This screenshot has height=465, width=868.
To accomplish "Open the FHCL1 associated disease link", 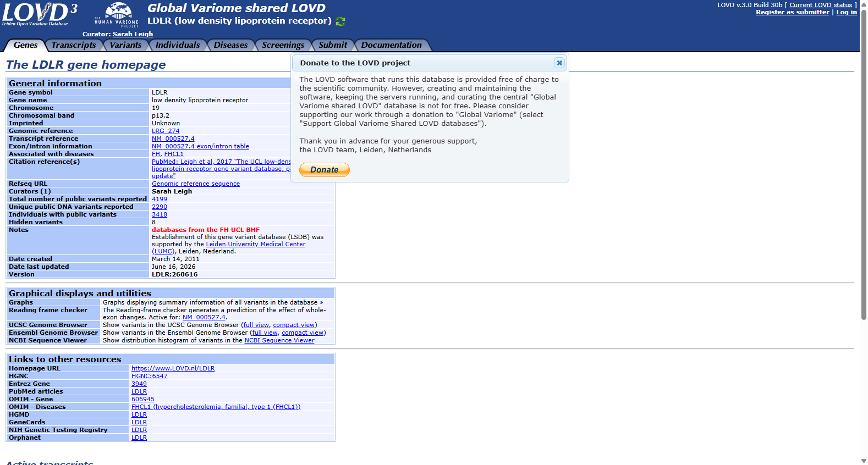I will (174, 154).
